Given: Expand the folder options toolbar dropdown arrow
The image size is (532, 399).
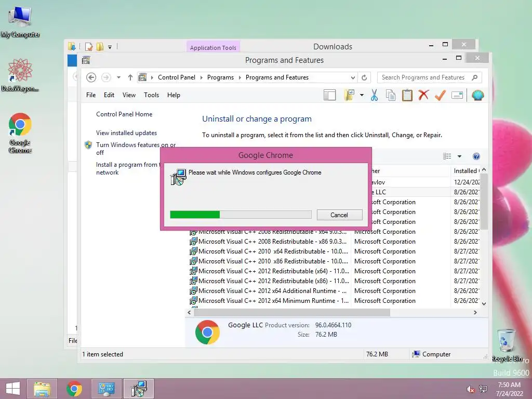Looking at the screenshot, I should pos(362,96).
